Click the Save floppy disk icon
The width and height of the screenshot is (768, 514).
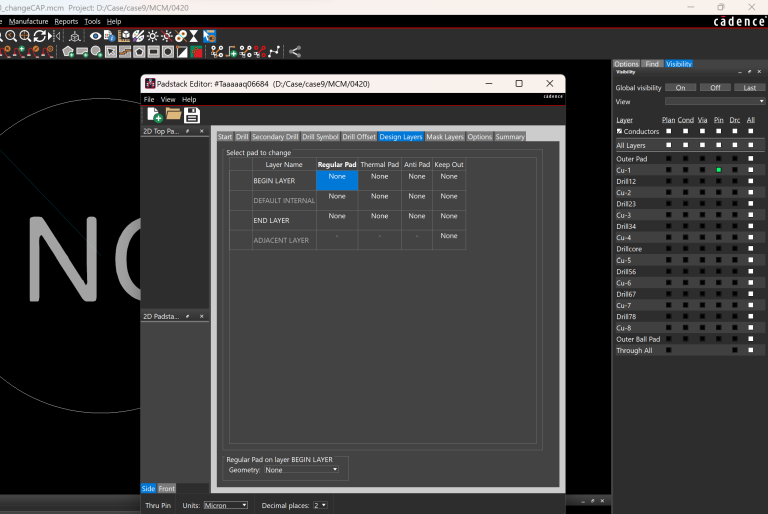pyautogui.click(x=191, y=115)
